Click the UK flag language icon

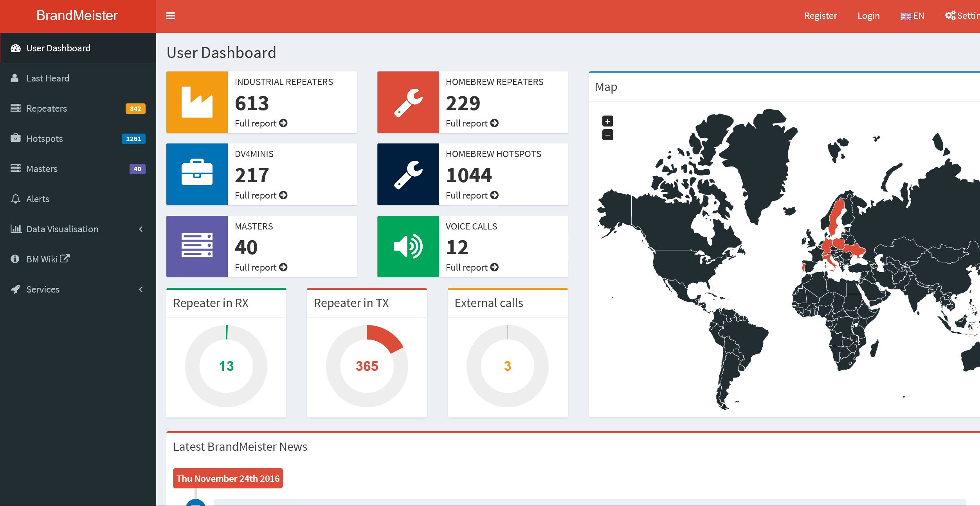click(x=906, y=16)
